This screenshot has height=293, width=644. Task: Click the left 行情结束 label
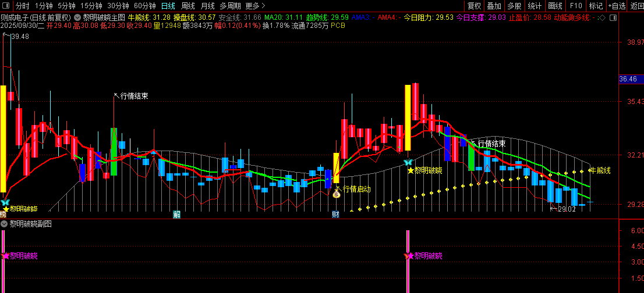(x=135, y=96)
